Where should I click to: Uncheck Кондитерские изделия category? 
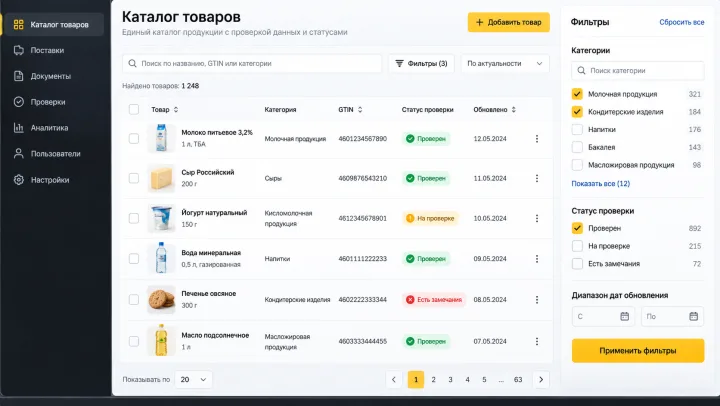[x=577, y=112]
